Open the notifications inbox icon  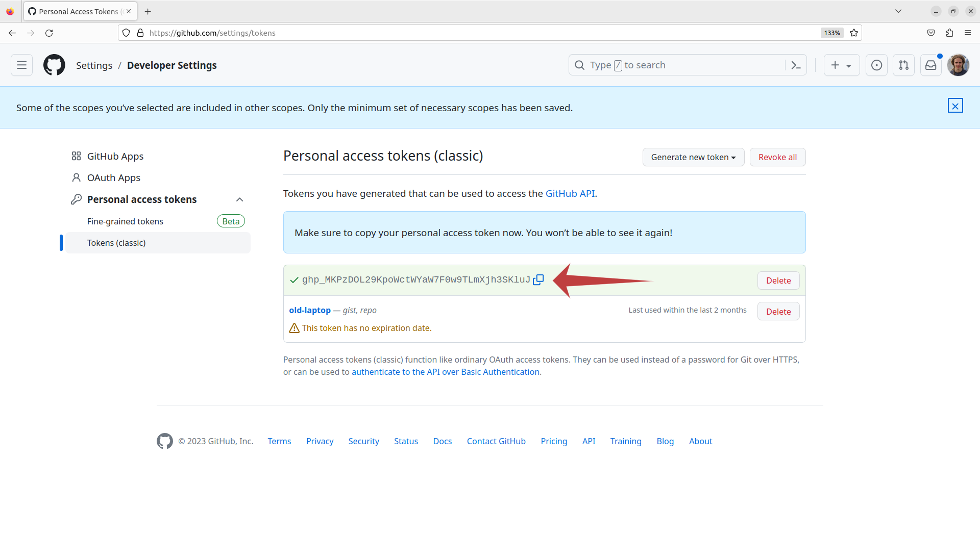[x=931, y=65]
